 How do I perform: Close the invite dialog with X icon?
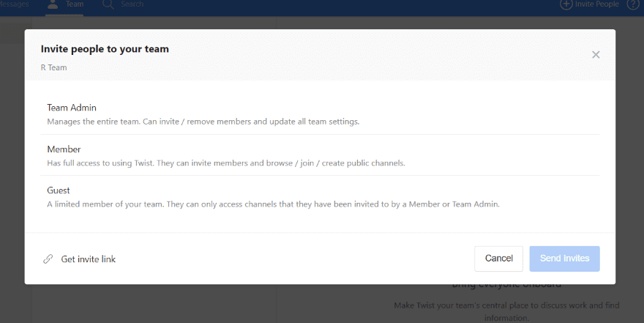coord(596,54)
